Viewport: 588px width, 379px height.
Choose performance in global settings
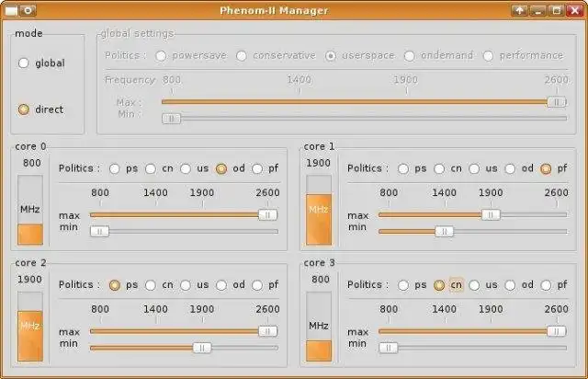coord(488,56)
